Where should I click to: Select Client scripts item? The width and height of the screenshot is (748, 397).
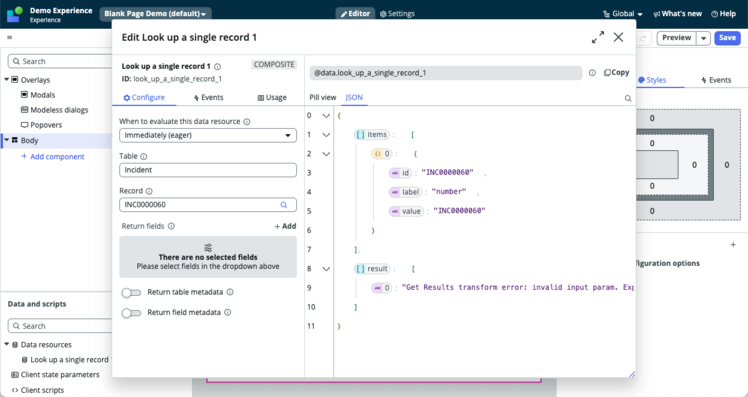pos(38,390)
